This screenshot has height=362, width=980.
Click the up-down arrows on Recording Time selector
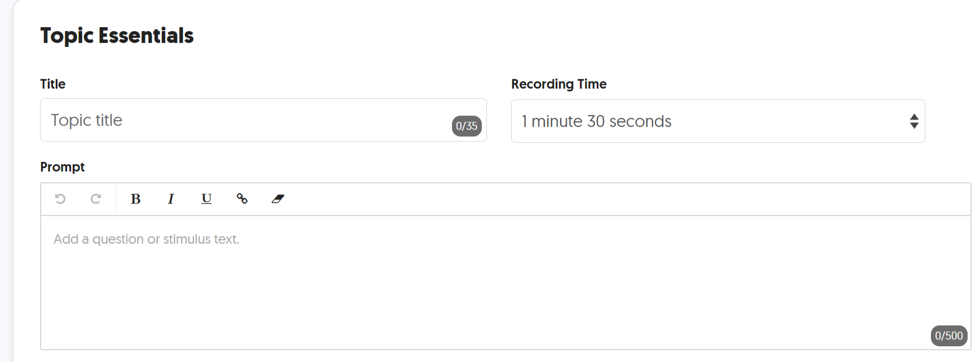pyautogui.click(x=914, y=121)
